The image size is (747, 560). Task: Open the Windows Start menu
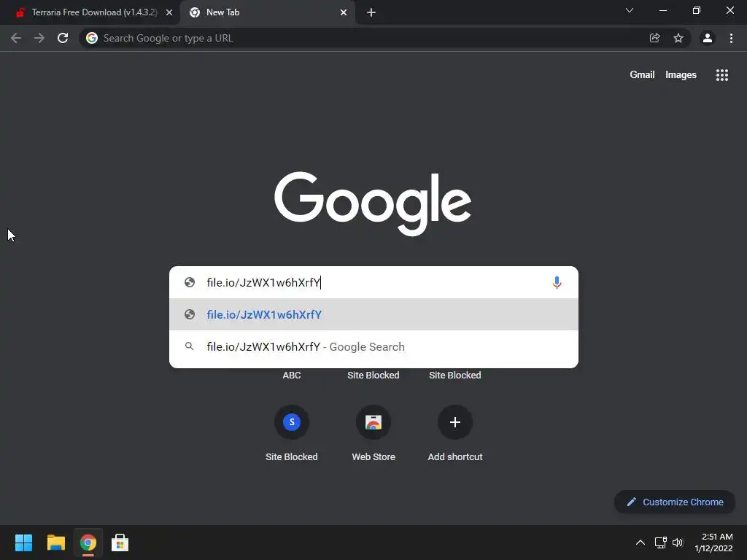pos(23,542)
